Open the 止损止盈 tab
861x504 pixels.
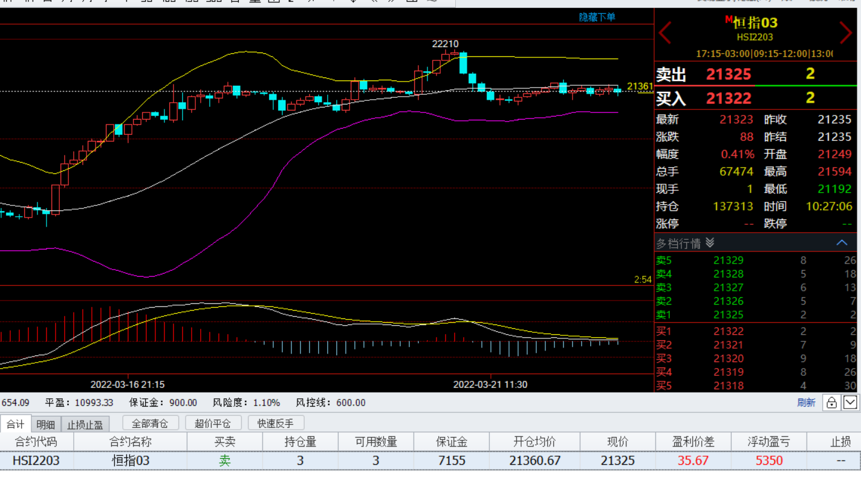[85, 424]
